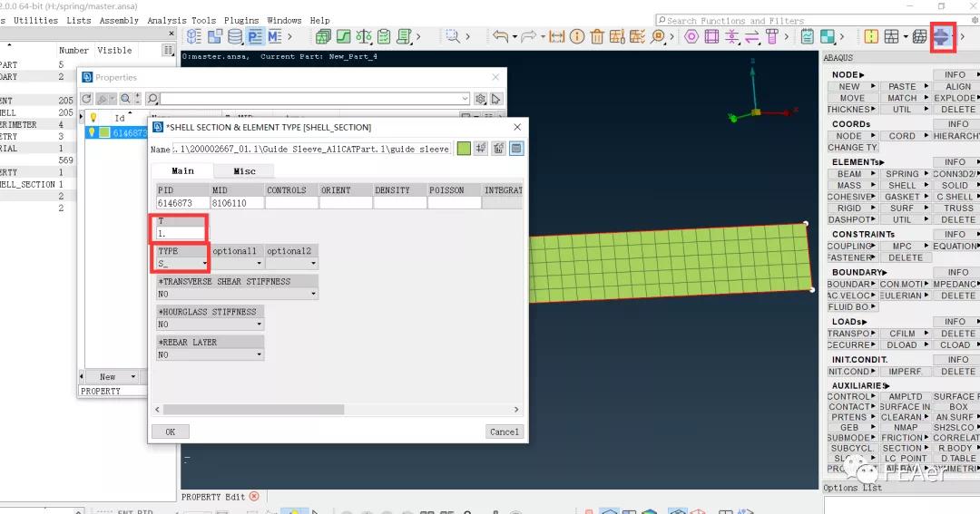
Task: Click OK in shell section dialog
Action: pos(170,432)
